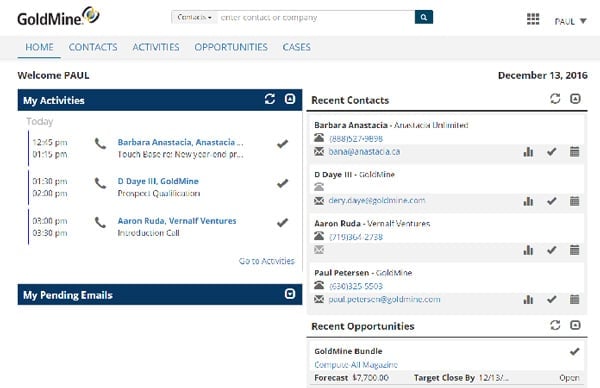Collapse the Recent Contacts panel
The width and height of the screenshot is (600, 388).
[x=575, y=99]
